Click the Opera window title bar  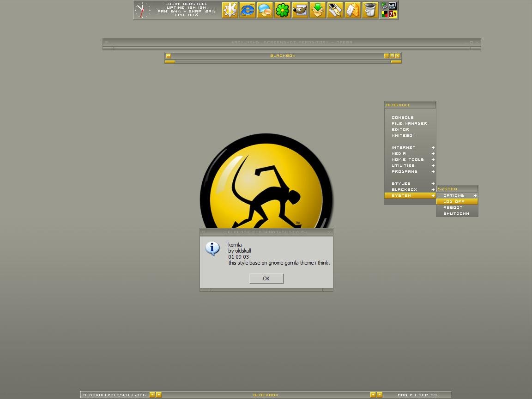292,42
